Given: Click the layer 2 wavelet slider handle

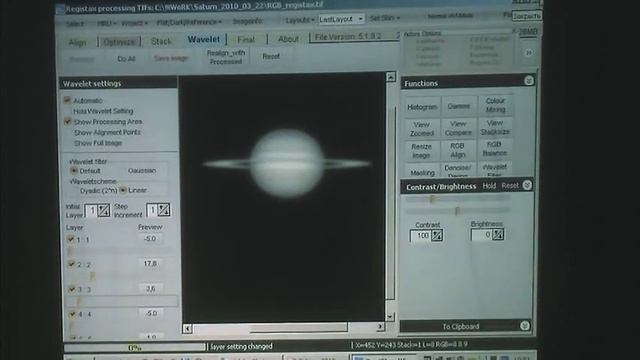Looking at the screenshot, I should tap(93, 276).
